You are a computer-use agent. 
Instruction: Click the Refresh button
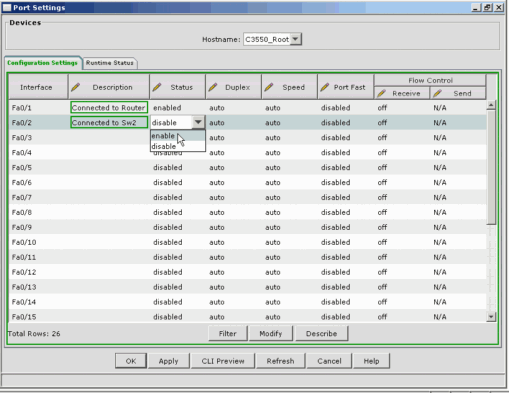pos(280,361)
